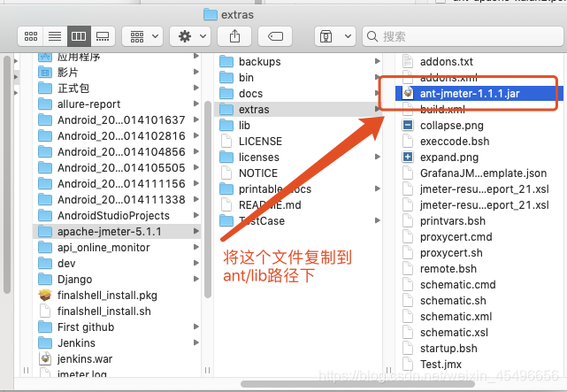Select the NOTICE file

coord(298,173)
